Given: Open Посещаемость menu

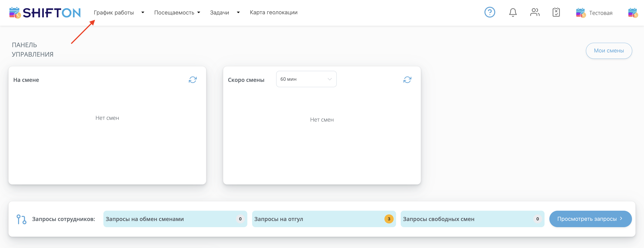Looking at the screenshot, I should click(174, 13).
